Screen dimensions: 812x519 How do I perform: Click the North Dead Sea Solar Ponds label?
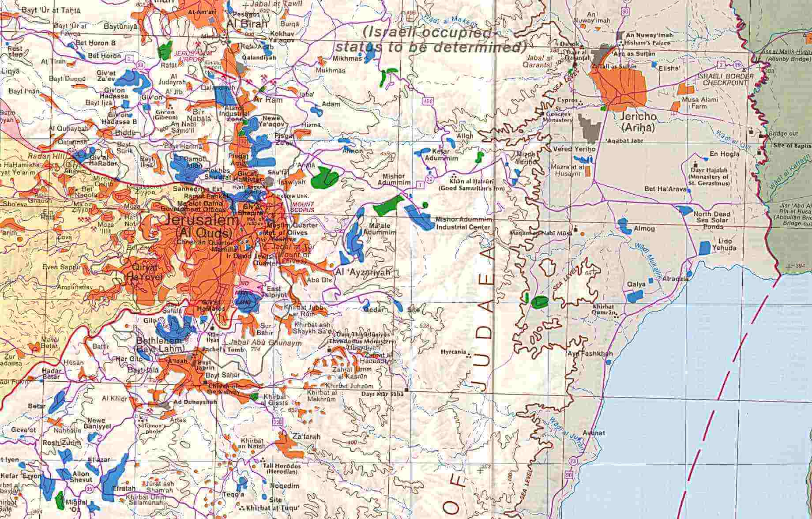pyautogui.click(x=712, y=221)
